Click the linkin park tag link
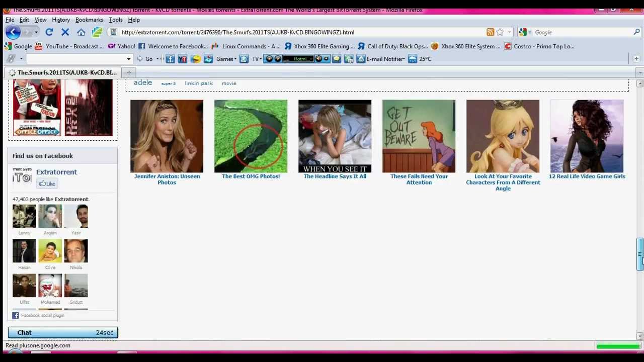This screenshot has width=644, height=362. click(x=199, y=83)
